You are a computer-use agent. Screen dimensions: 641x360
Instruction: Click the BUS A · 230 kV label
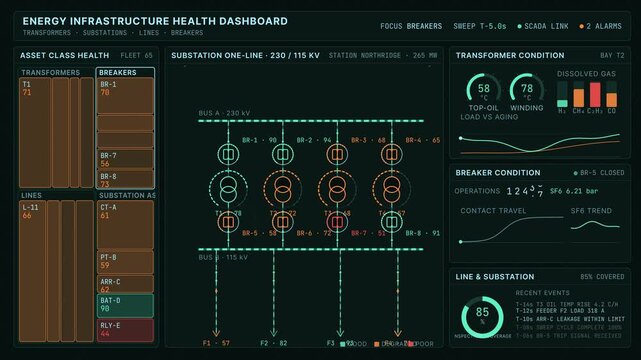tap(224, 113)
